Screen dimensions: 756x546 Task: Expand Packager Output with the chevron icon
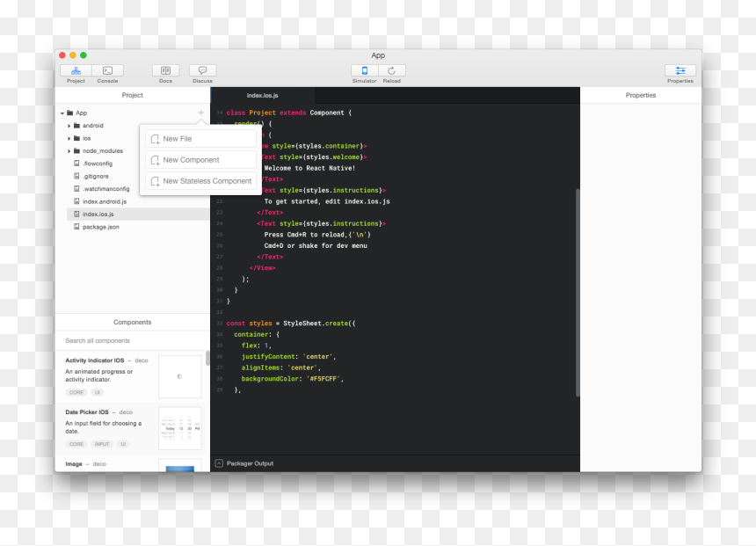[x=219, y=463]
